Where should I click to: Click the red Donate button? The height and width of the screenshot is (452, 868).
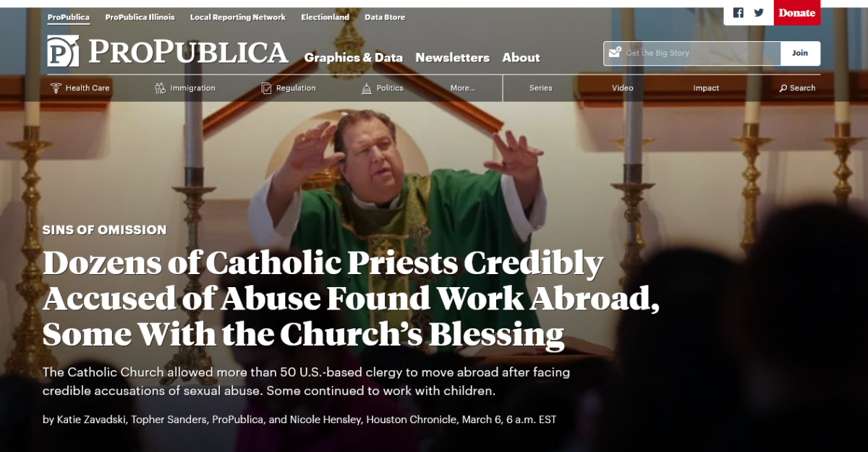pyautogui.click(x=797, y=13)
